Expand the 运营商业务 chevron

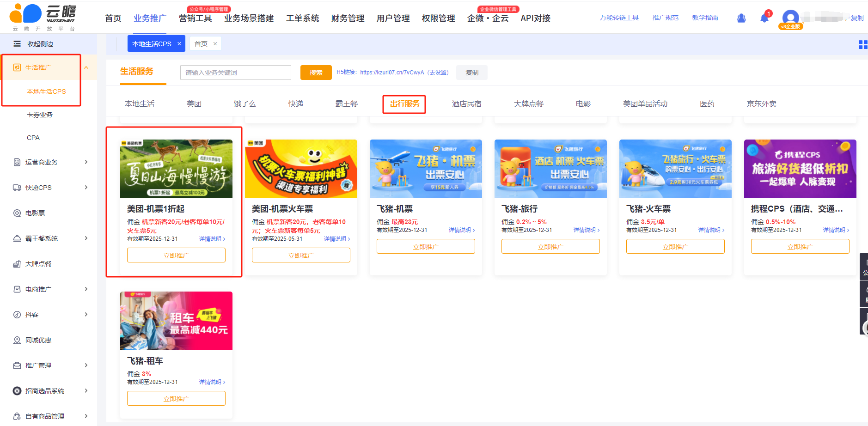pos(86,162)
